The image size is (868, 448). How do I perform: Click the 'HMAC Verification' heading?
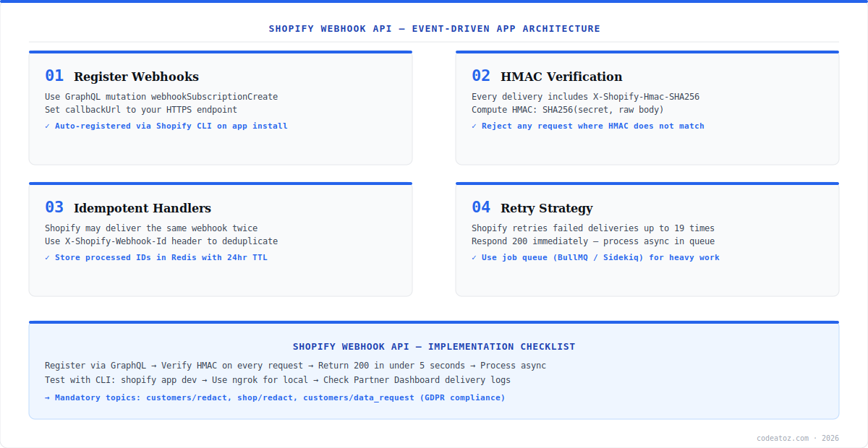(561, 77)
